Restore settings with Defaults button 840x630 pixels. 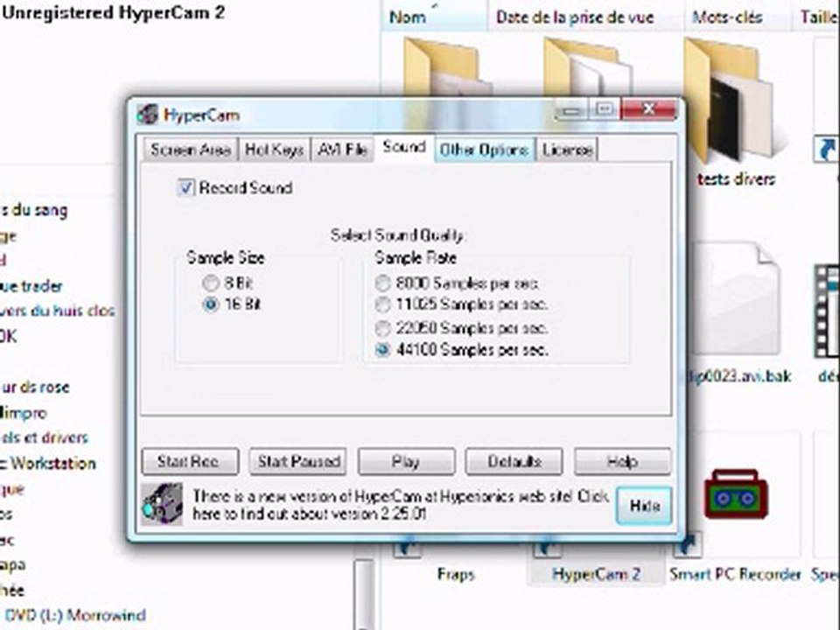point(514,461)
